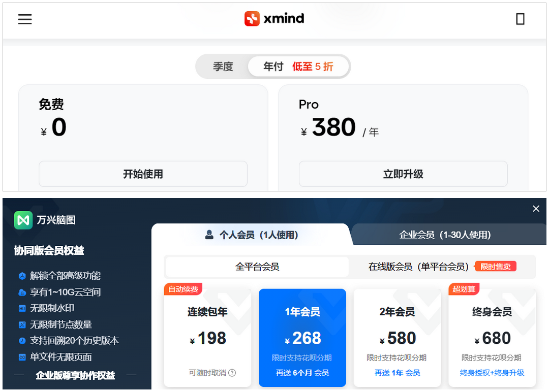The width and height of the screenshot is (549, 392).
Task: Close the 万兴脑图 membership dialog
Action: pyautogui.click(x=536, y=209)
